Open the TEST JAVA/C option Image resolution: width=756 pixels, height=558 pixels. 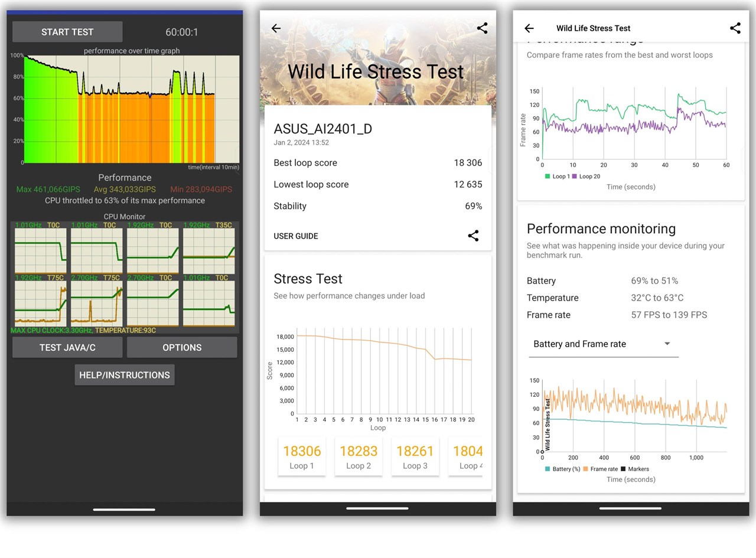67,347
